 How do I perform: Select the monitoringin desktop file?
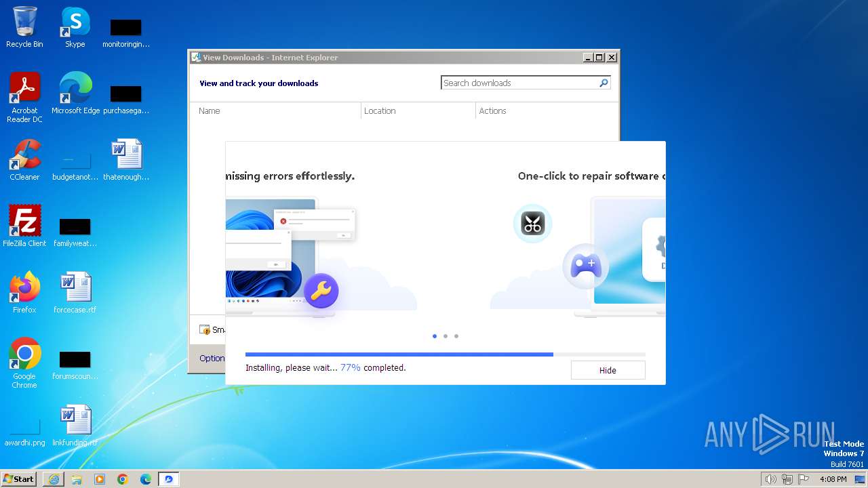click(126, 33)
